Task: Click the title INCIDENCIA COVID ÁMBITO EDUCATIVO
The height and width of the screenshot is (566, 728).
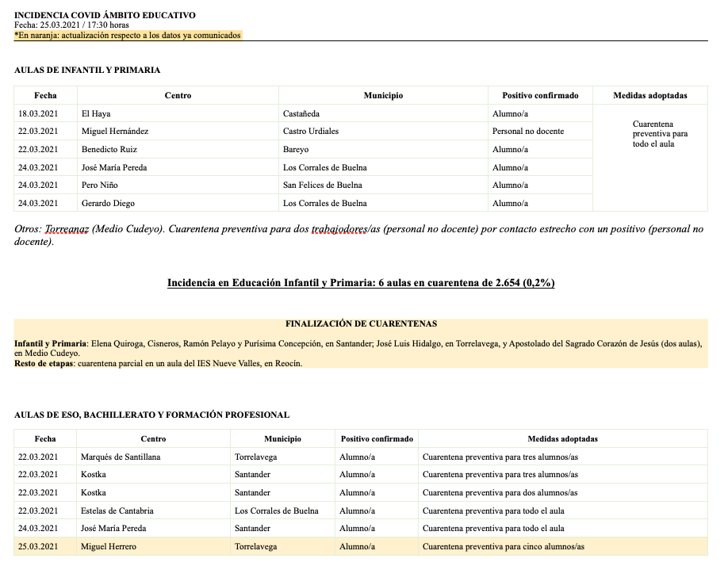Action: click(105, 15)
